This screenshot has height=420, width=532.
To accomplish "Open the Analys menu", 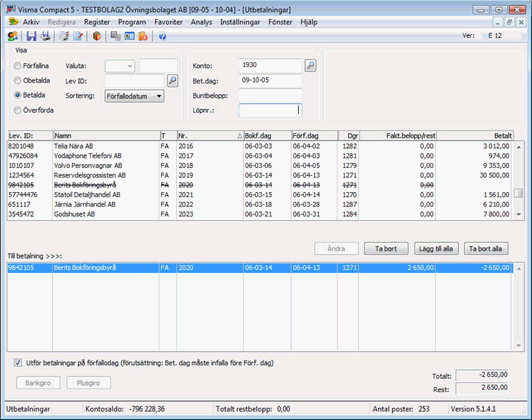I will (201, 22).
